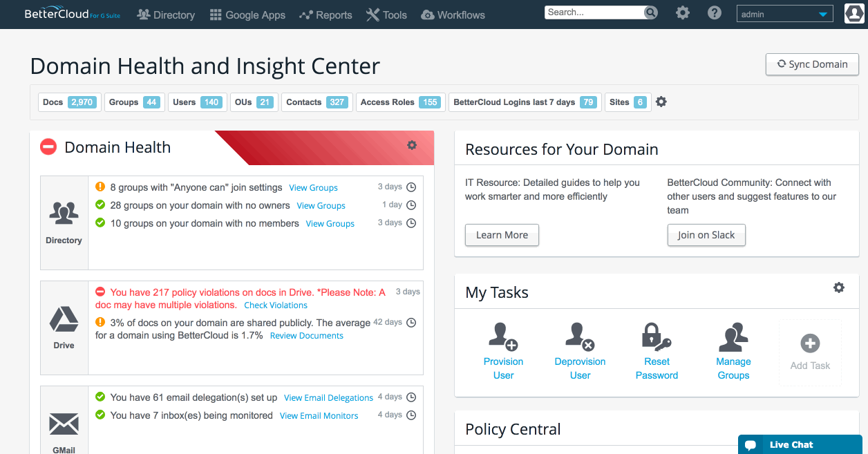868x454 pixels.
Task: Open the Google Apps menu
Action: point(247,15)
